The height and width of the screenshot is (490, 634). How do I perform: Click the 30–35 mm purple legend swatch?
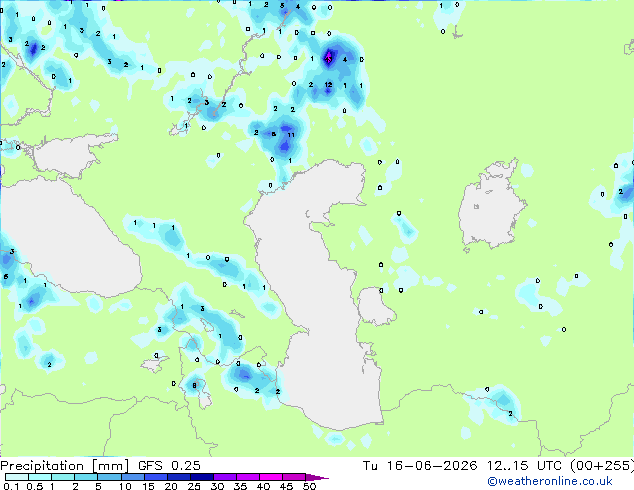coord(224,477)
